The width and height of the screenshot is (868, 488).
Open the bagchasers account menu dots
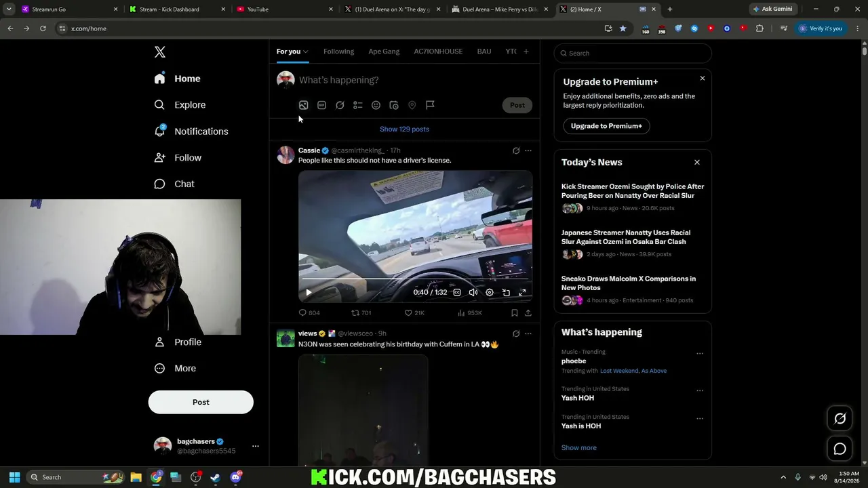256,446
